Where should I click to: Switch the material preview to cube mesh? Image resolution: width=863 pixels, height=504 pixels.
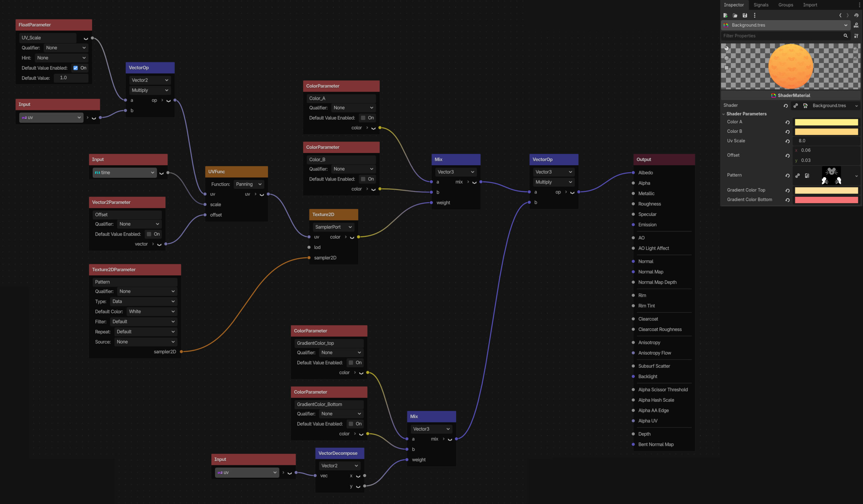[x=726, y=68]
